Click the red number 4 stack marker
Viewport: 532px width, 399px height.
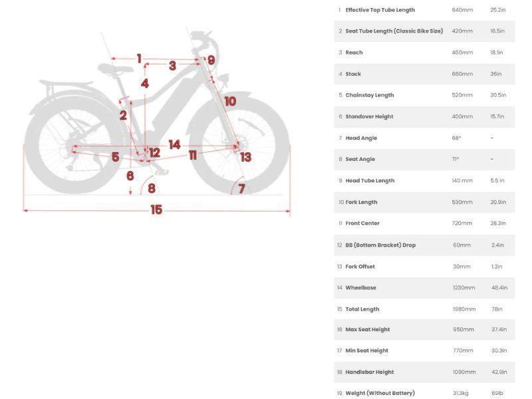point(144,84)
